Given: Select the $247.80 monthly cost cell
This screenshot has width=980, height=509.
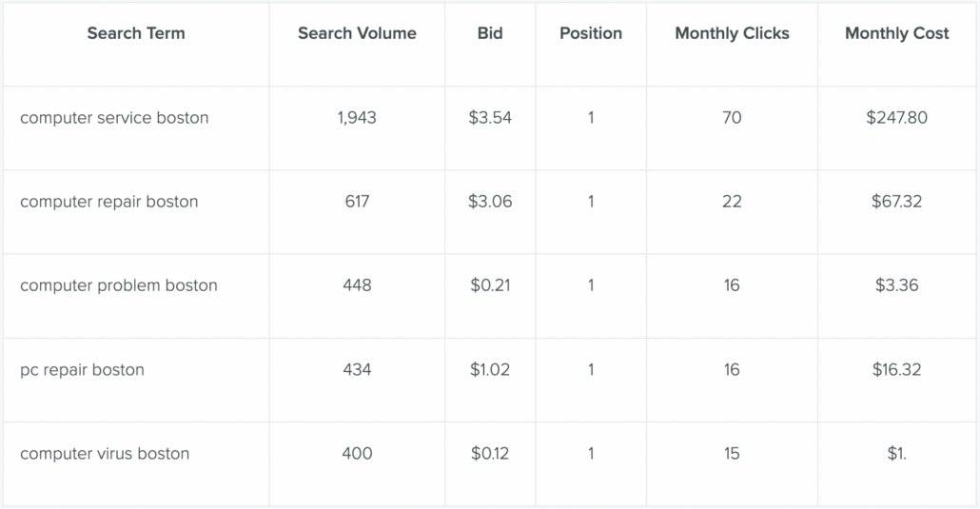Looking at the screenshot, I should coord(897,118).
